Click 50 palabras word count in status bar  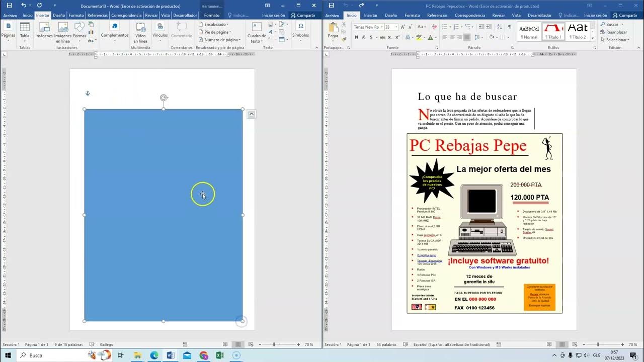point(386,344)
